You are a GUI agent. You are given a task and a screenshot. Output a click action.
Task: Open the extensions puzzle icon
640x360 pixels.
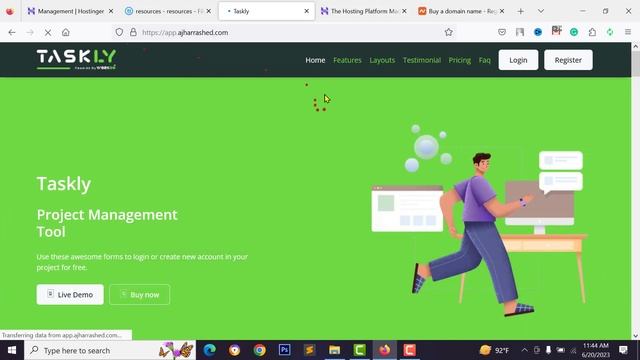click(592, 32)
